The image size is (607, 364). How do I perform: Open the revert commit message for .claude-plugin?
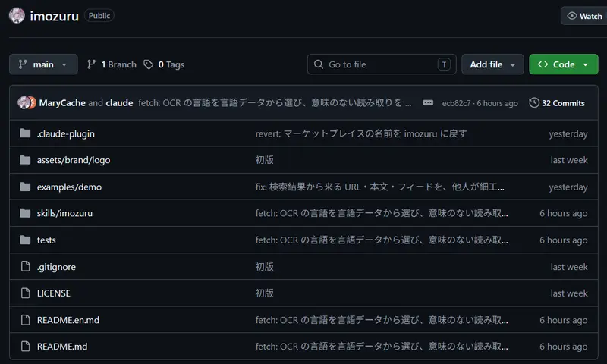(361, 133)
